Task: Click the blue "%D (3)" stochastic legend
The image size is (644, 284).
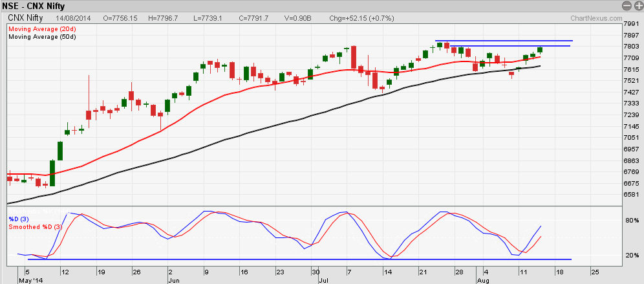Action: [17, 219]
